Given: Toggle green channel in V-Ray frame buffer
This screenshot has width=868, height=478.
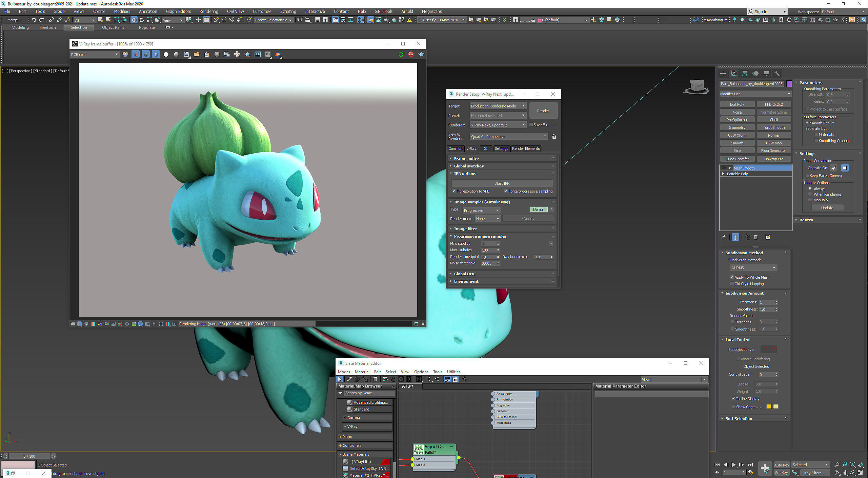Looking at the screenshot, I should tap(146, 55).
